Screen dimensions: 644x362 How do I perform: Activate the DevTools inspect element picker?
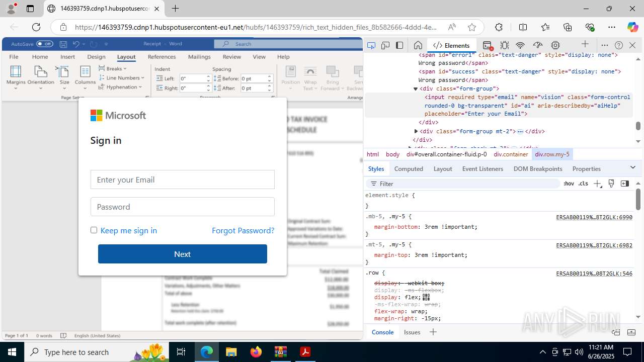click(x=371, y=45)
